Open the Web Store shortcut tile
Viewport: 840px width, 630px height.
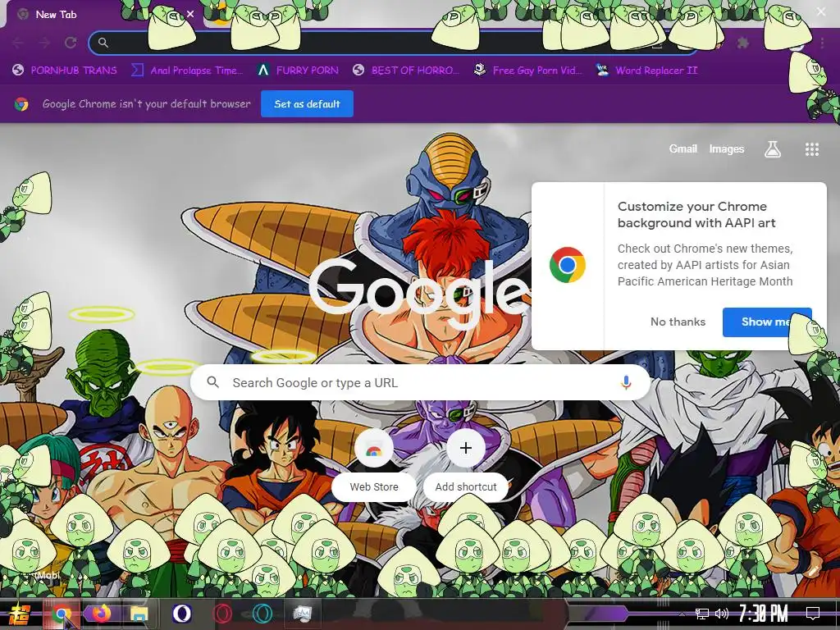pos(374,449)
